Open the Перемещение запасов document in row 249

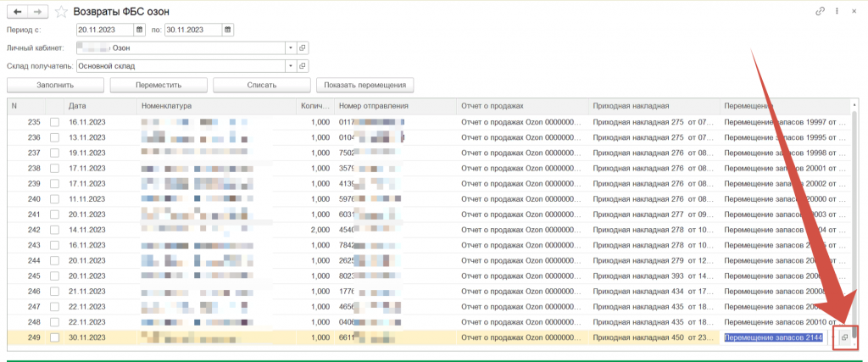tap(844, 337)
